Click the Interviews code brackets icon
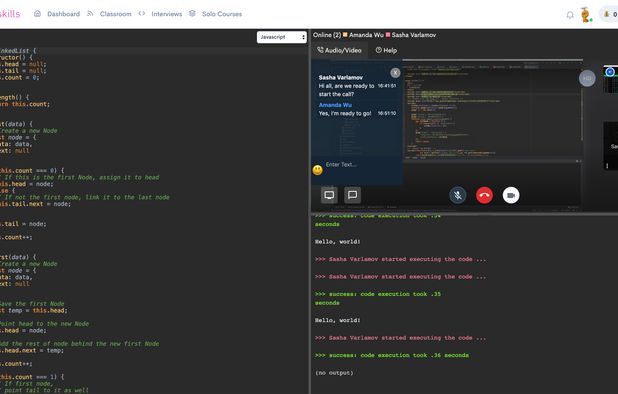Viewport: 618px width, 394px height. pos(141,13)
